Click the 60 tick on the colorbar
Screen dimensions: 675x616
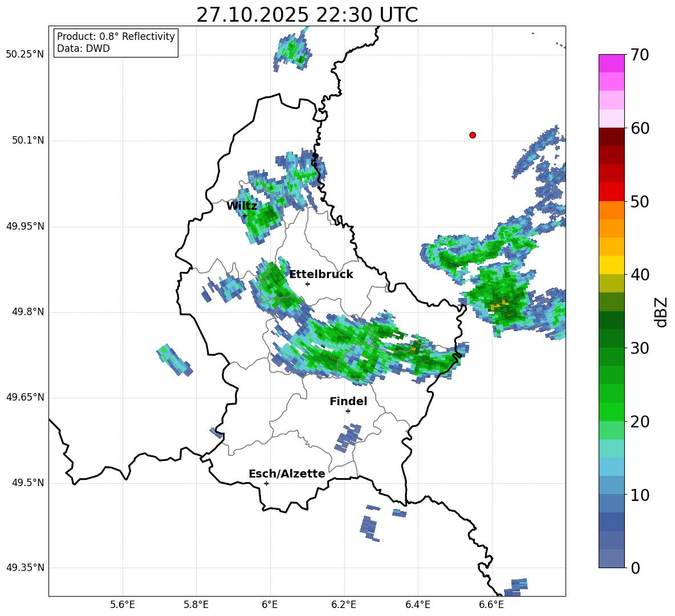[640, 128]
